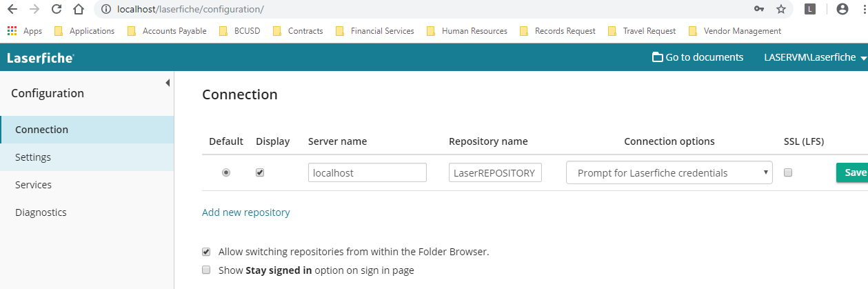Reload the page with the refresh icon
Image resolution: width=868 pixels, height=289 pixels.
click(x=57, y=10)
